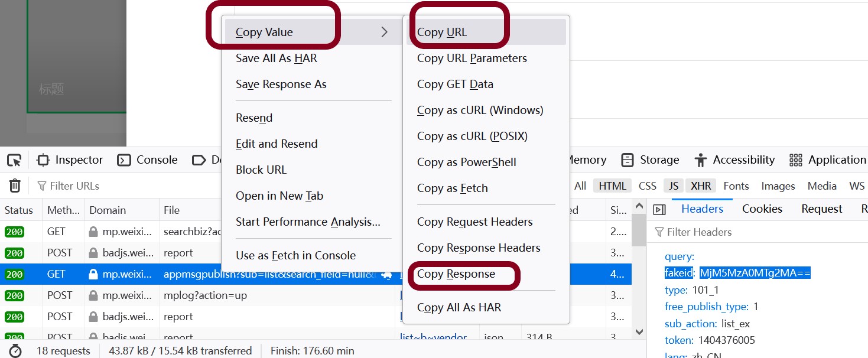Screen dimensions: 868x358
Task: Open the Storage panel
Action: 650,160
